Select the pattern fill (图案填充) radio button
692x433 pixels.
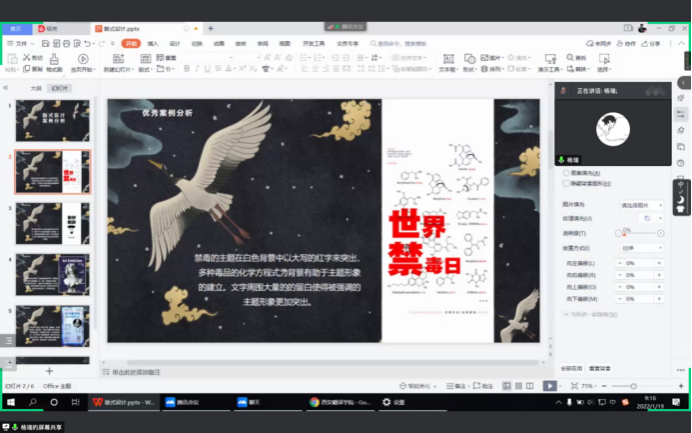(x=566, y=172)
